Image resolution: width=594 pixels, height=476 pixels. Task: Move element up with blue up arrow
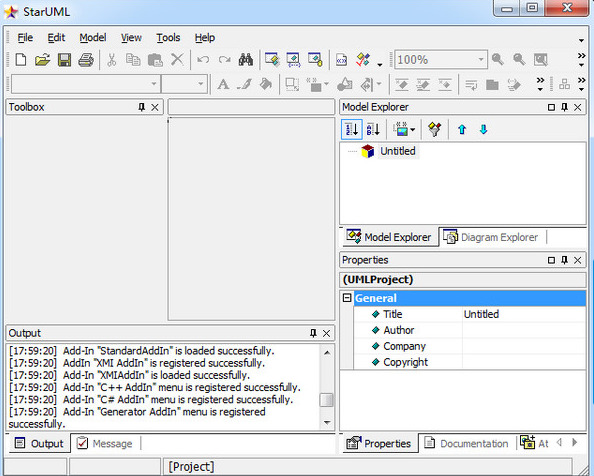(462, 130)
